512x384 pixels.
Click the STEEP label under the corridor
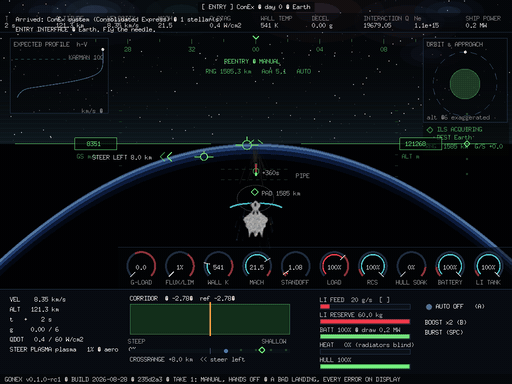[x=136, y=341]
